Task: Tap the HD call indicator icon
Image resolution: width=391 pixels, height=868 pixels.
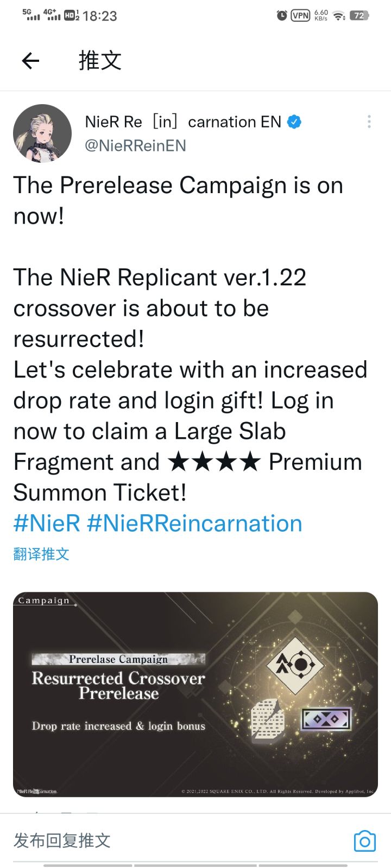Action: point(71,15)
